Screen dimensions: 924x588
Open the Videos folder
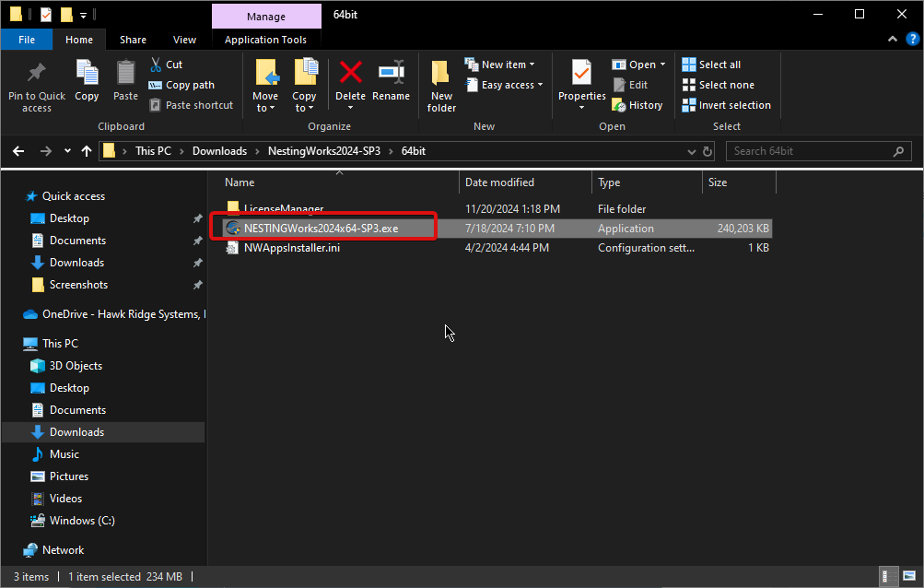pyautogui.click(x=65, y=499)
